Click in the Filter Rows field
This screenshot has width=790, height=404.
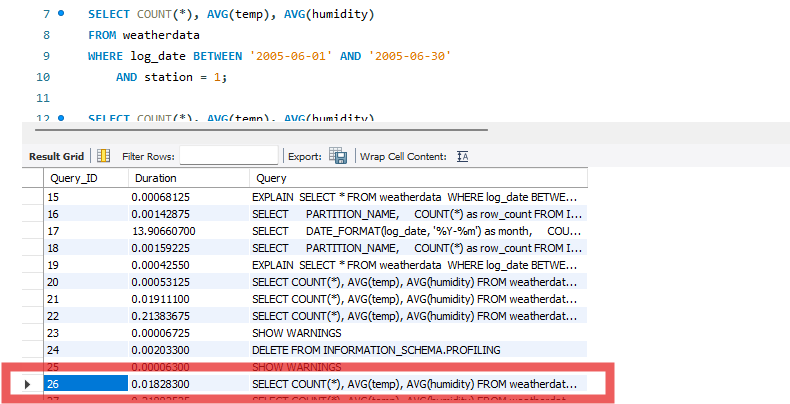click(228, 156)
